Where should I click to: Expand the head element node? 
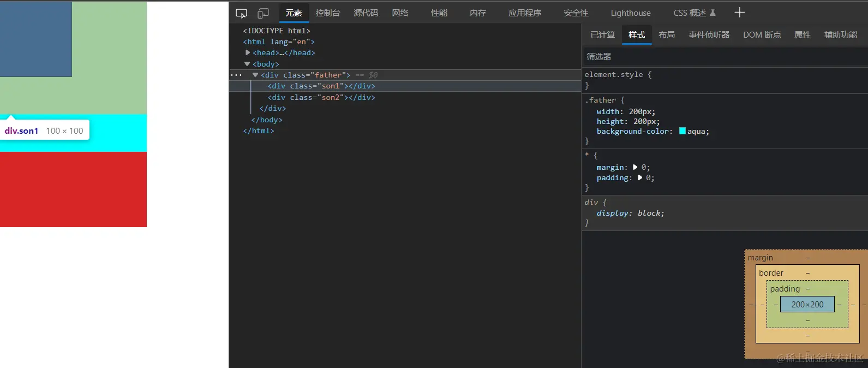pos(248,52)
